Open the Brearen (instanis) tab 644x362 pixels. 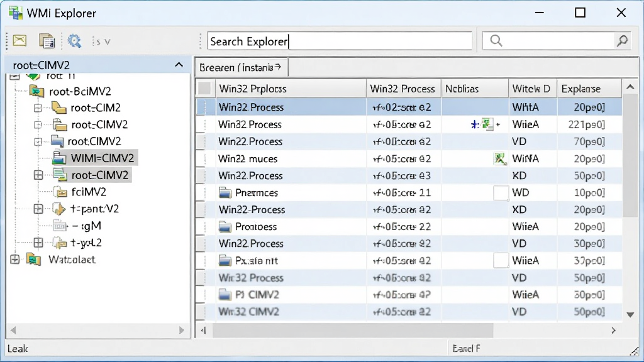click(241, 67)
